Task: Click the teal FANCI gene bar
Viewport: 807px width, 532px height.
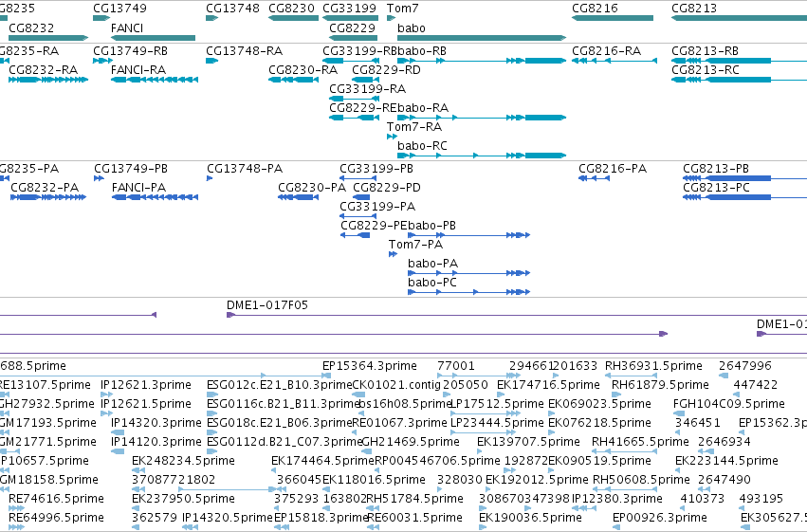Action: (x=154, y=38)
